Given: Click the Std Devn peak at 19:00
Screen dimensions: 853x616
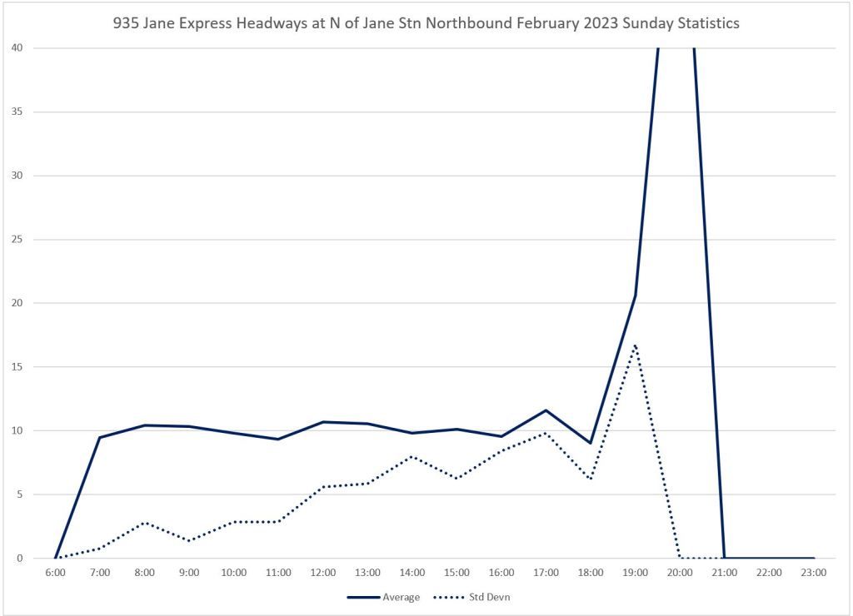Looking at the screenshot, I should pyautogui.click(x=636, y=344).
